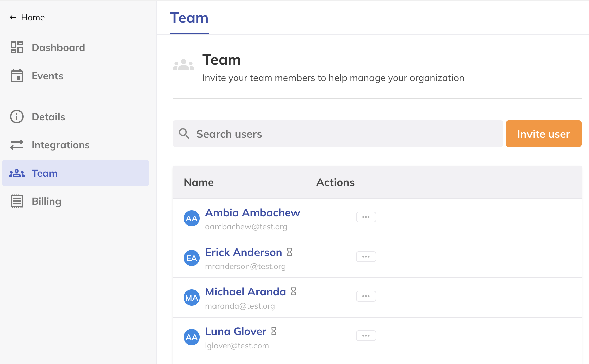Screen dimensions: 589x364
Task: Click email lglover@test.com
Action: coord(237,346)
